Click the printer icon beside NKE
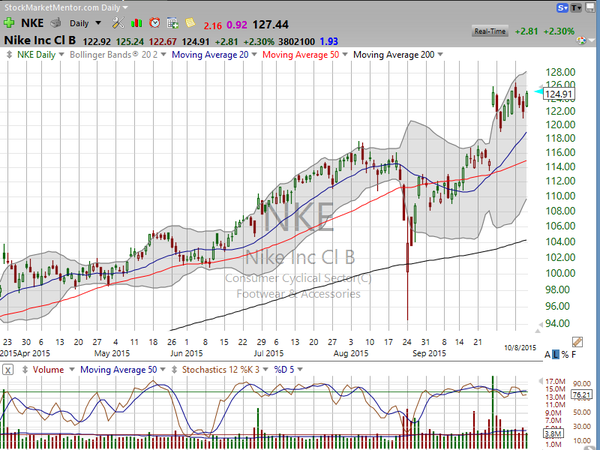The height and width of the screenshot is (450, 600). (x=56, y=23)
